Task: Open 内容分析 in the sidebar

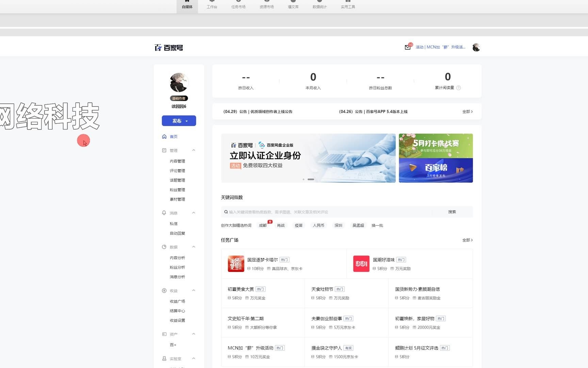Action: (178, 258)
